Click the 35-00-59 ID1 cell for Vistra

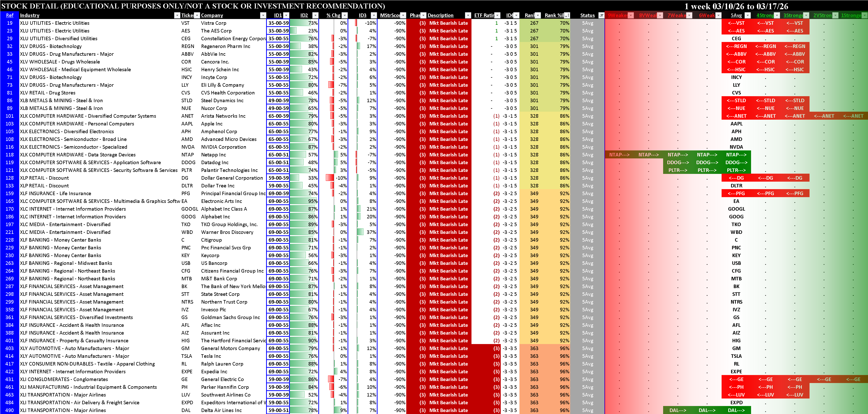pos(278,23)
